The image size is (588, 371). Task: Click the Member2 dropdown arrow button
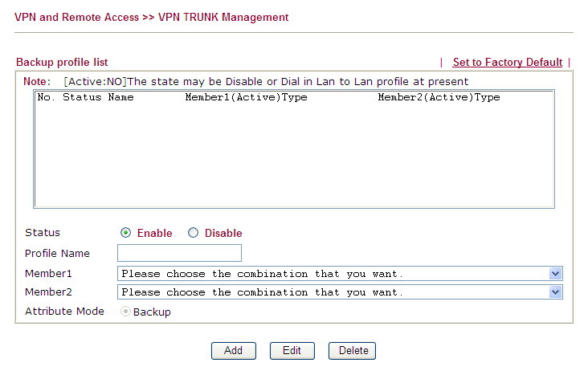click(555, 292)
